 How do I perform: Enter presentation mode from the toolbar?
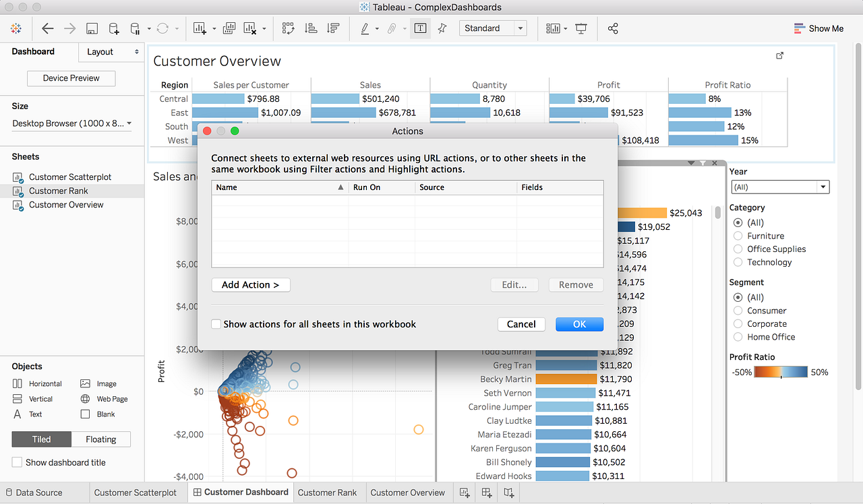pos(581,28)
